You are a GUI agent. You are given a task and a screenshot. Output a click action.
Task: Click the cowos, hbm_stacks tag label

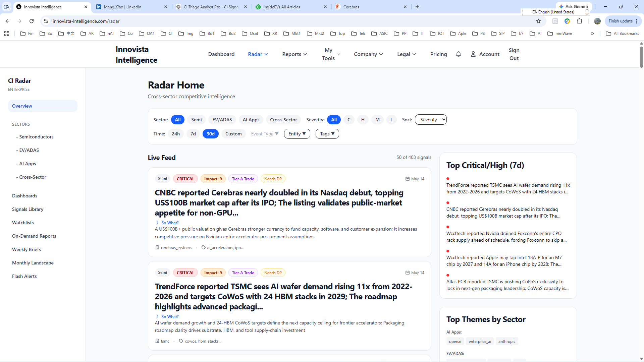pos(200,341)
